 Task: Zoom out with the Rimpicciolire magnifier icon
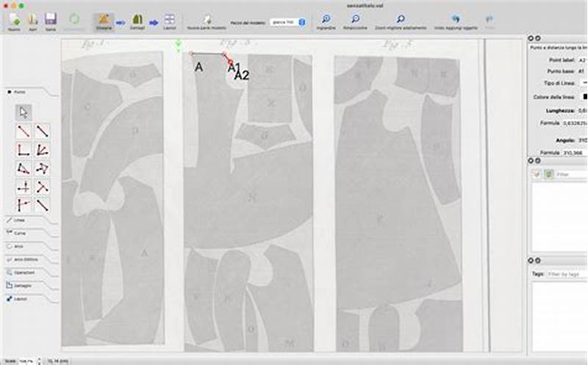pos(355,19)
